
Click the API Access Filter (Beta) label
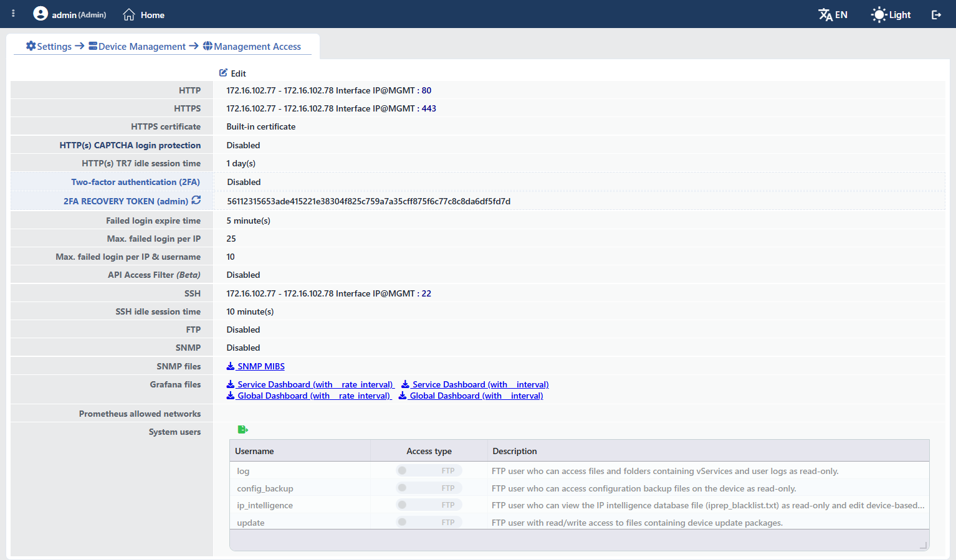[x=154, y=275]
